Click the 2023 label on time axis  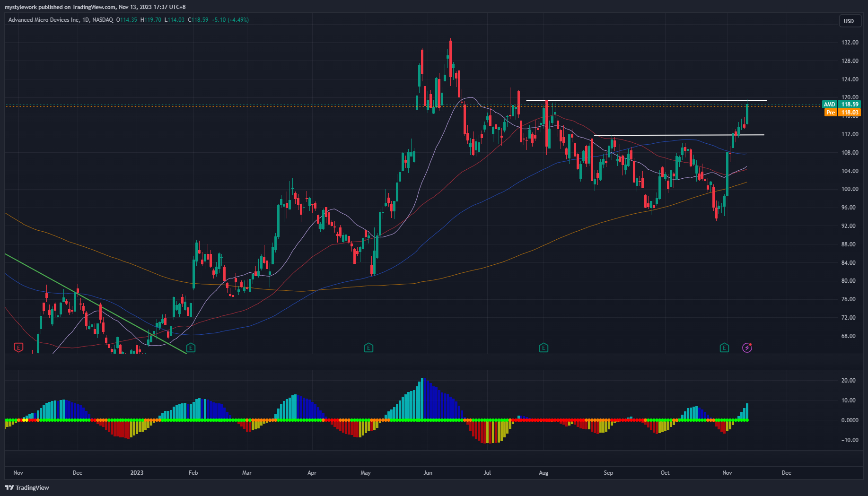pos(137,473)
